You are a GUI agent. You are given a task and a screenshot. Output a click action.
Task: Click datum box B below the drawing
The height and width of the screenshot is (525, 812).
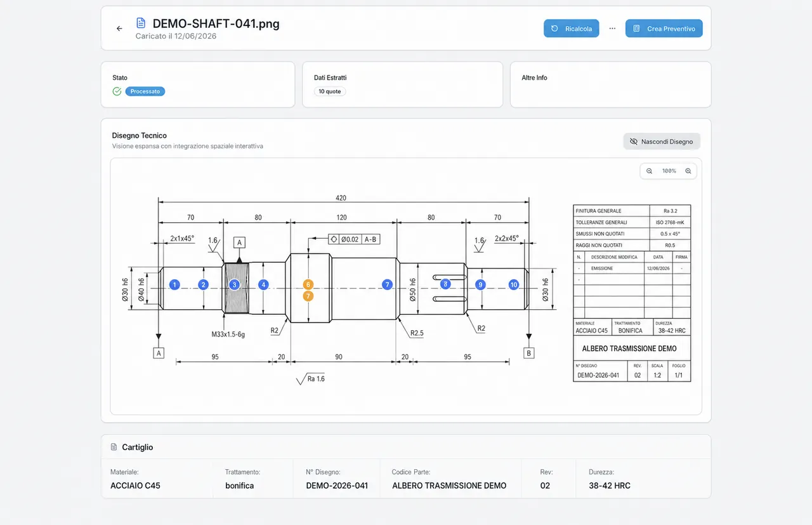[x=528, y=353]
